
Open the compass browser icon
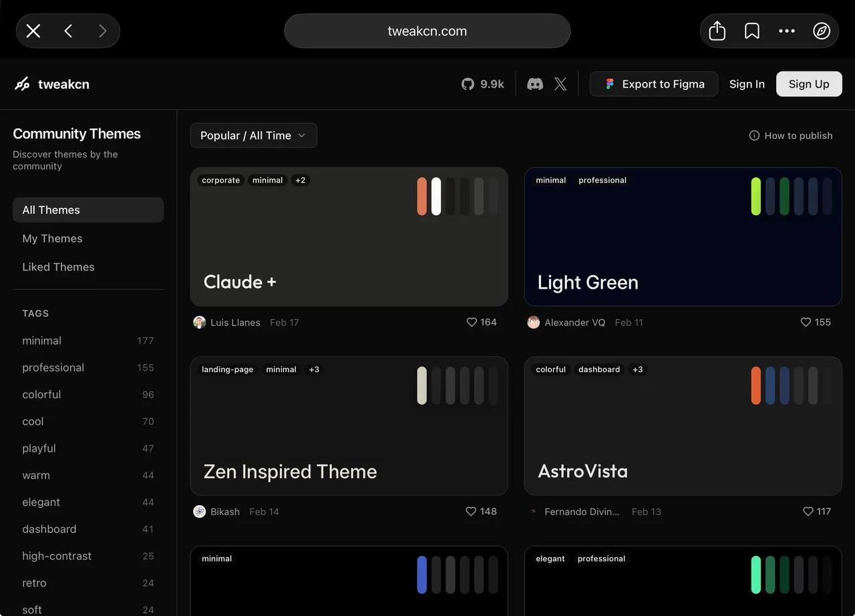tap(822, 31)
